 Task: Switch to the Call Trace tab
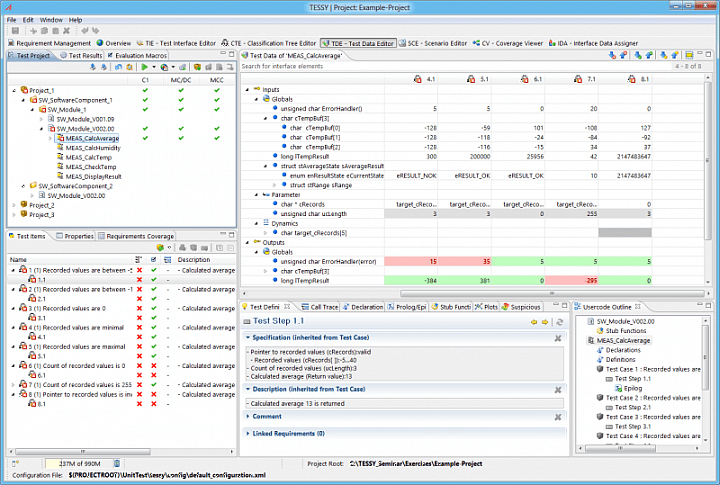[x=324, y=306]
